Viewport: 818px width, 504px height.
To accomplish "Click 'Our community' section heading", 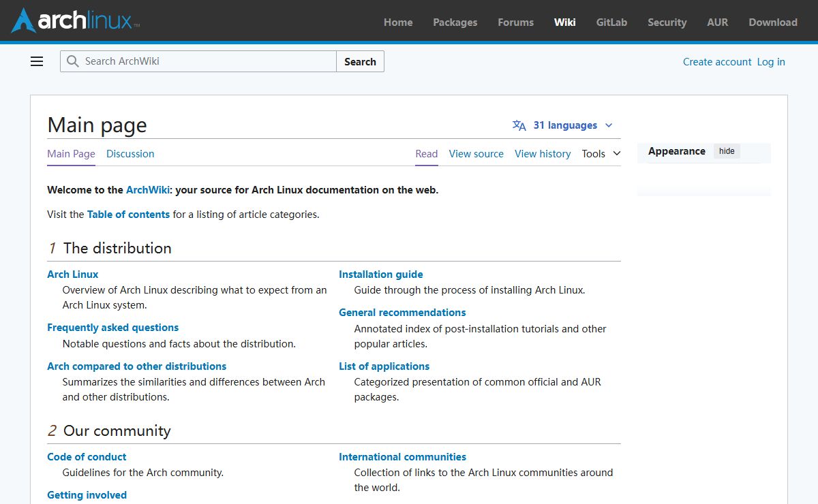I will coord(117,431).
